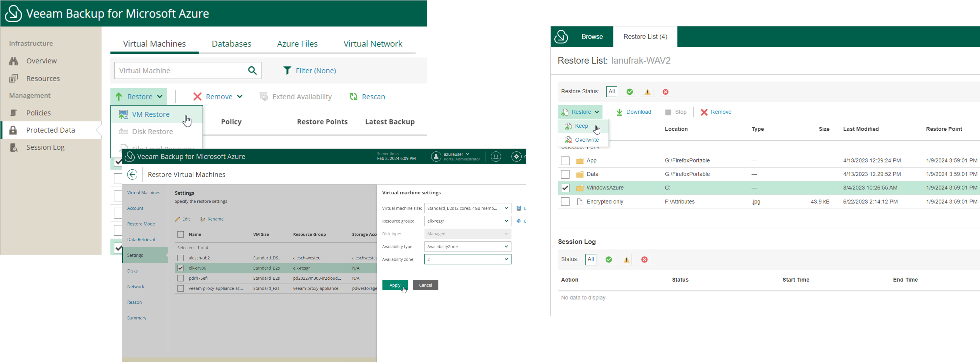Click the Apply button

[x=395, y=285]
